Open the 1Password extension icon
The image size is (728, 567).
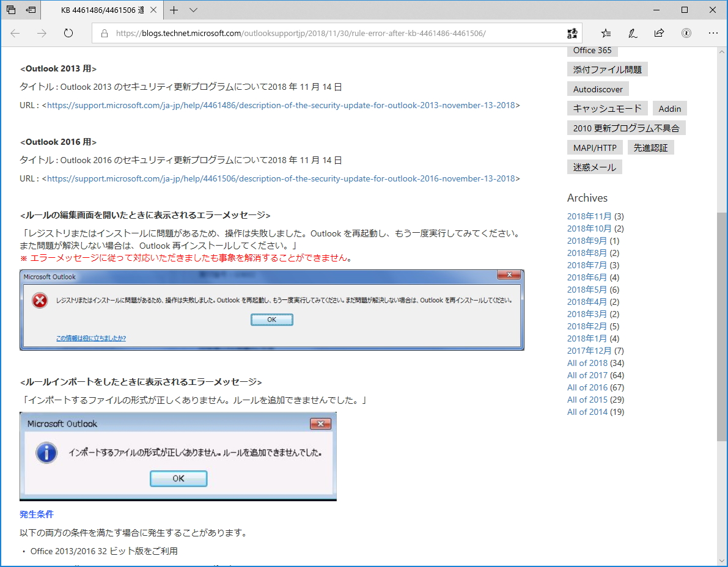(686, 34)
